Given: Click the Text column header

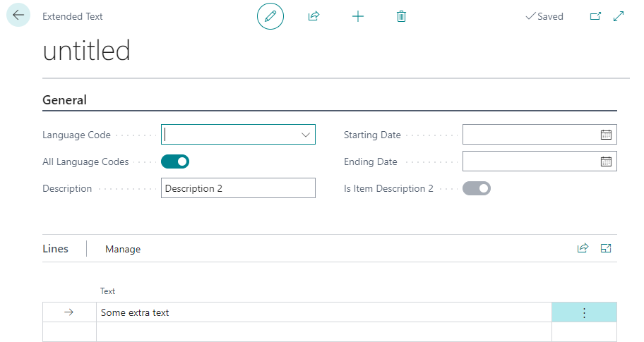Looking at the screenshot, I should pos(107,291).
